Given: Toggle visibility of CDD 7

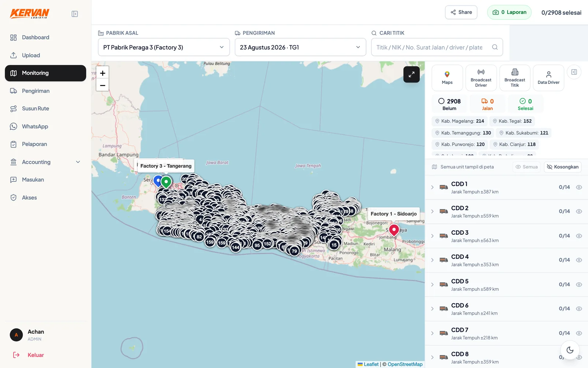Looking at the screenshot, I should coord(579,333).
